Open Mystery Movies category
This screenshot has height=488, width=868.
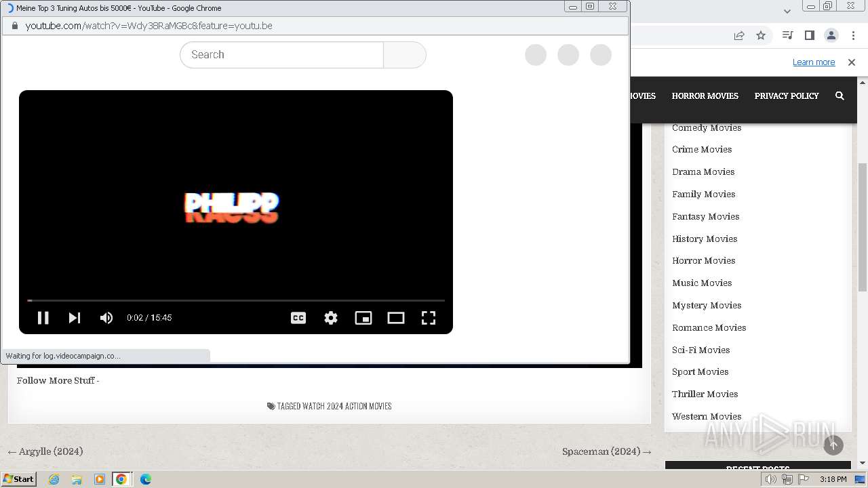click(x=707, y=305)
